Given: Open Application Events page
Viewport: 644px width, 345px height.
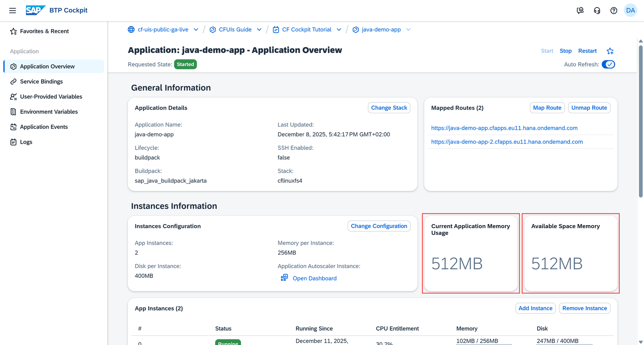Looking at the screenshot, I should point(54,127).
